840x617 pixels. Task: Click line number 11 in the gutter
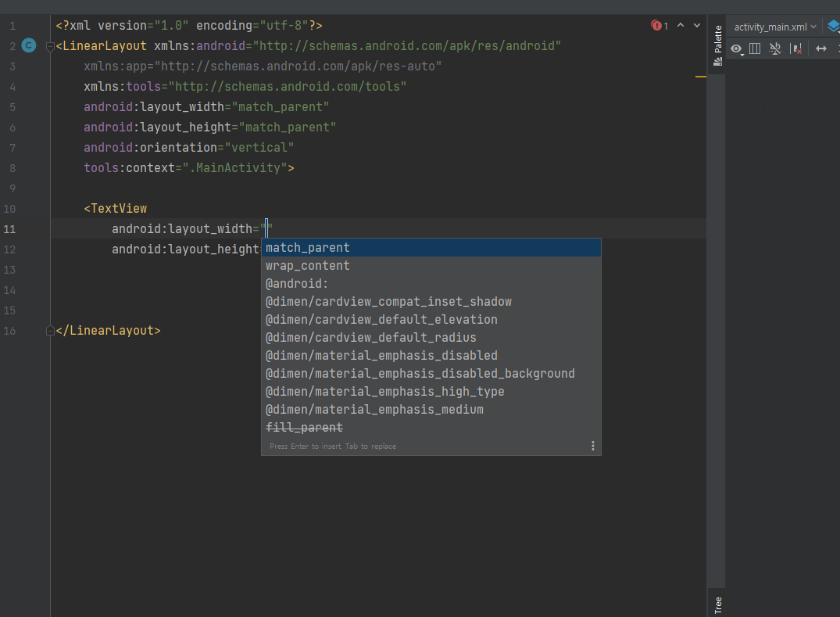click(9, 229)
